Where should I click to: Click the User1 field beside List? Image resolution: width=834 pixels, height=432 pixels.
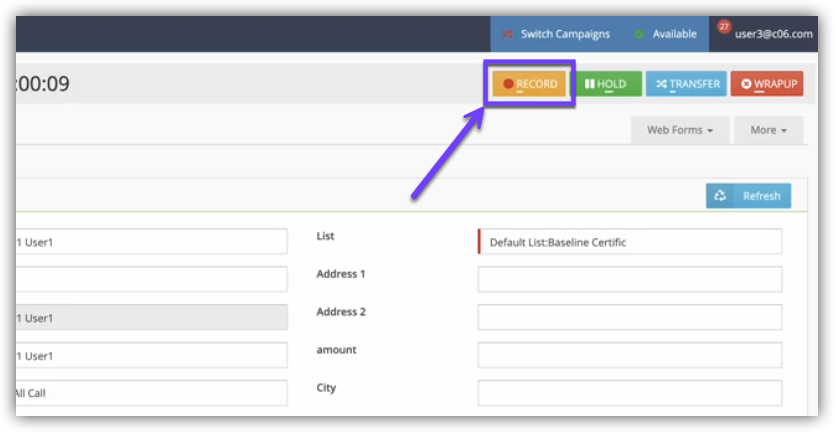pyautogui.click(x=150, y=242)
